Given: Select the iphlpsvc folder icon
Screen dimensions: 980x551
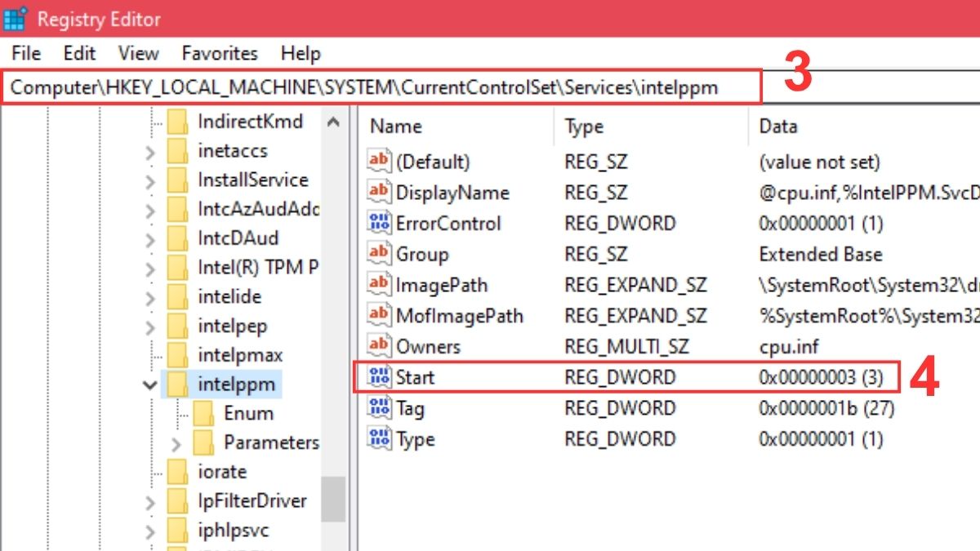Looking at the screenshot, I should pyautogui.click(x=178, y=531).
